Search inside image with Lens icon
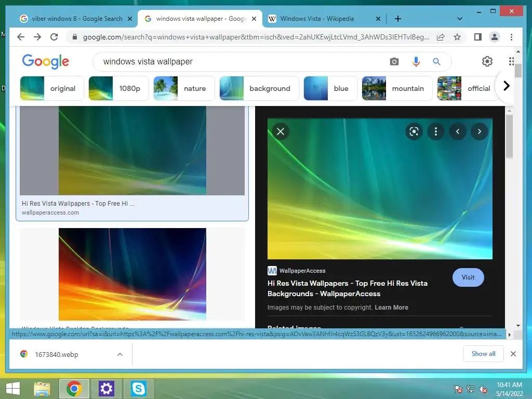Viewport: 532px width, 399px height. click(414, 131)
